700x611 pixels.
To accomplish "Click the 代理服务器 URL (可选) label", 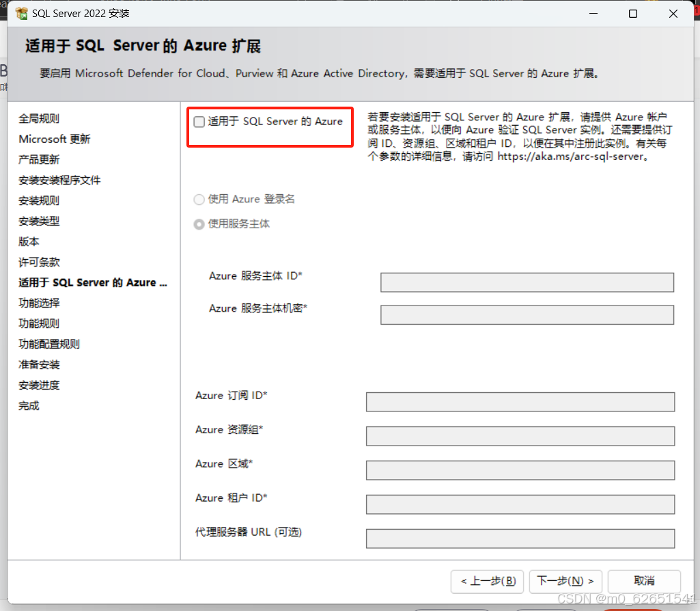I will [249, 532].
